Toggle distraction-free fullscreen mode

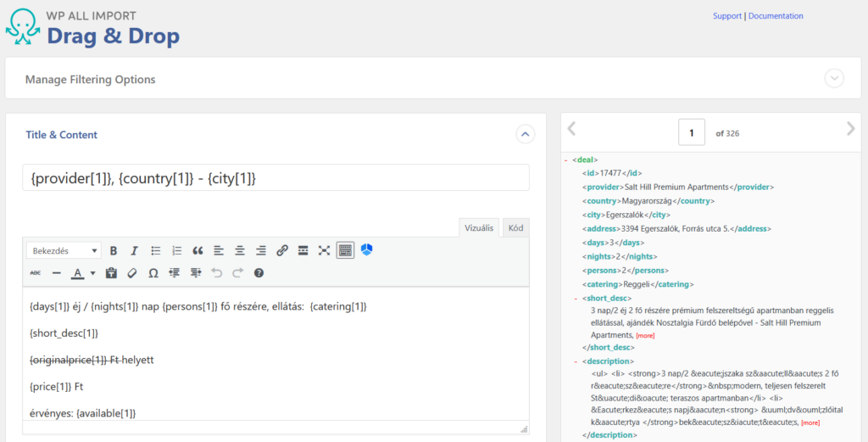(x=324, y=251)
